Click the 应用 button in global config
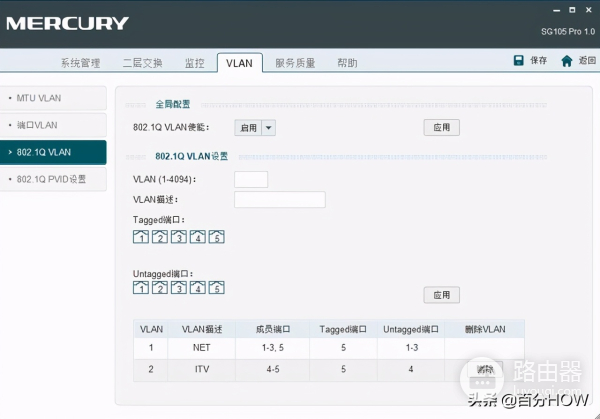The image size is (600, 419). click(441, 128)
